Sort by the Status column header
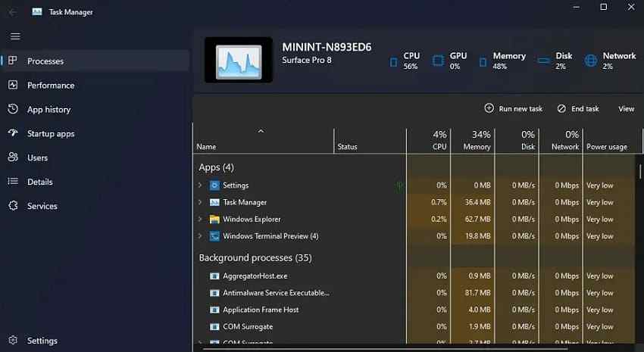The height and width of the screenshot is (352, 644). (x=370, y=140)
